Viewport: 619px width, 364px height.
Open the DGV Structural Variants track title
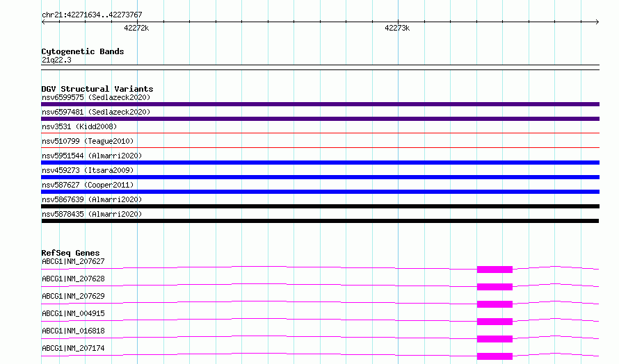97,89
